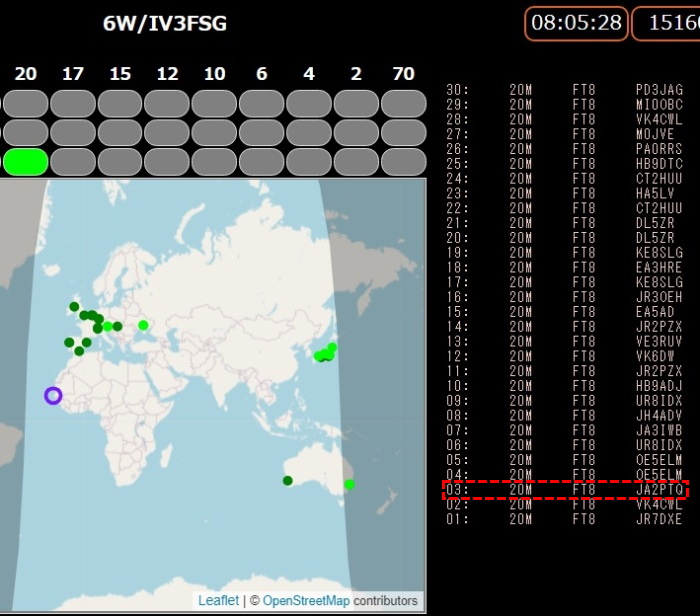Click callsign CT2HUU in row 24
The height and width of the screenshot is (616, 700).
click(659, 179)
